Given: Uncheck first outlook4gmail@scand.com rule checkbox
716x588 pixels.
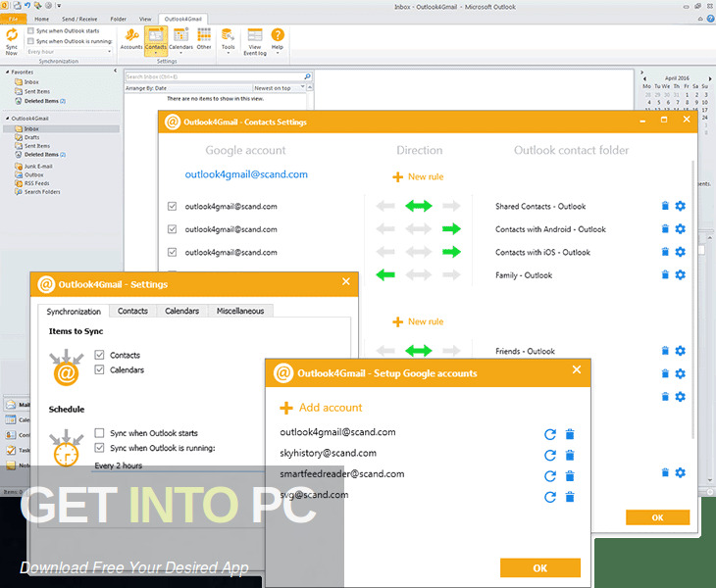Looking at the screenshot, I should [x=173, y=206].
